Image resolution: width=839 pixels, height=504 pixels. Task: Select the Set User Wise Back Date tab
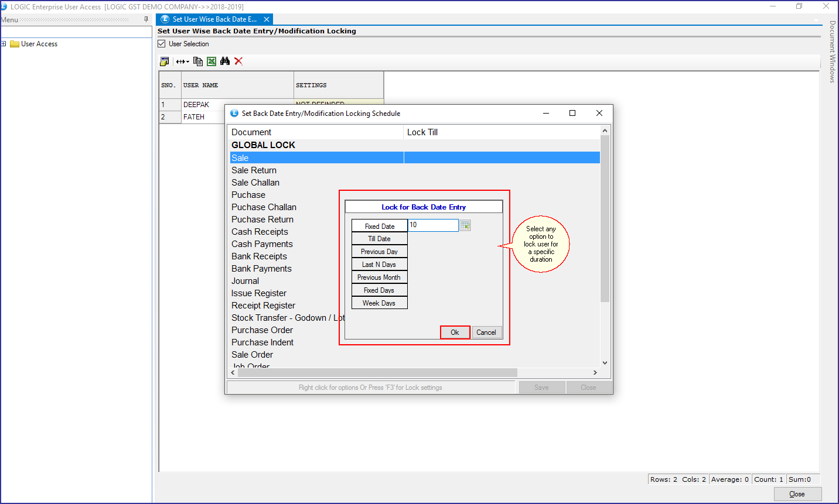(x=214, y=19)
